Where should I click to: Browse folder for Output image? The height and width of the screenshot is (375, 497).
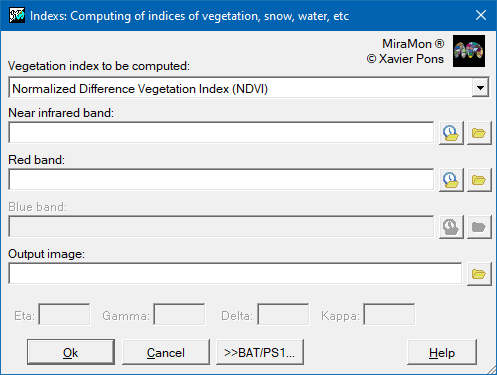pyautogui.click(x=479, y=274)
